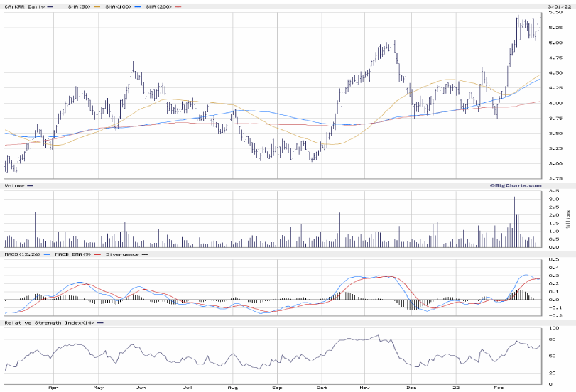Click the Volume panel label
Viewport: 576px width, 392px height.
coord(14,186)
